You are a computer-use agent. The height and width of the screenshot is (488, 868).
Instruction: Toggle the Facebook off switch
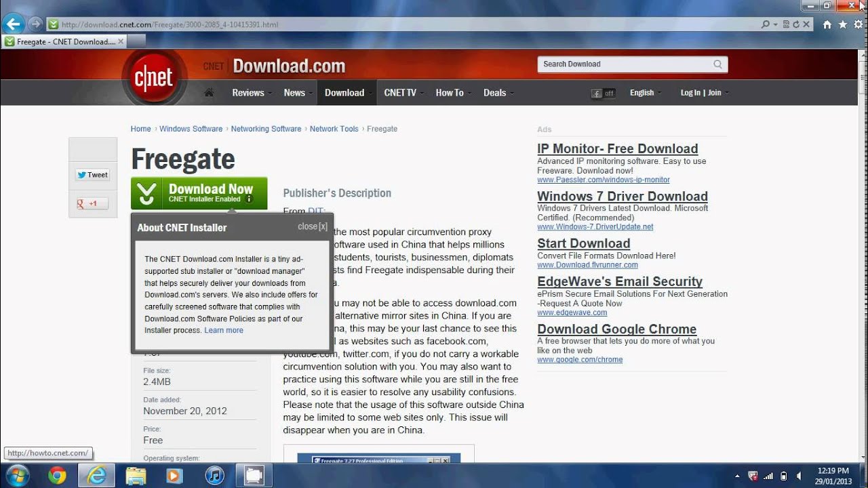603,94
